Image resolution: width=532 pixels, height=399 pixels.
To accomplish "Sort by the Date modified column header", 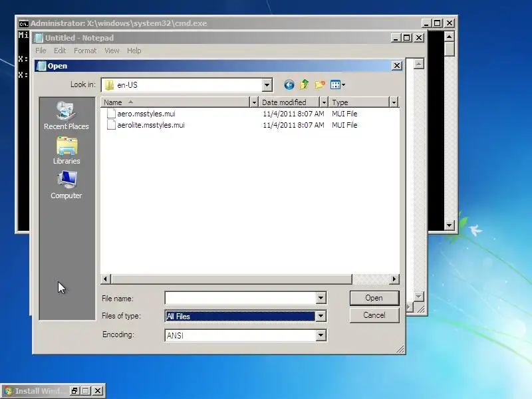I will pos(289,102).
